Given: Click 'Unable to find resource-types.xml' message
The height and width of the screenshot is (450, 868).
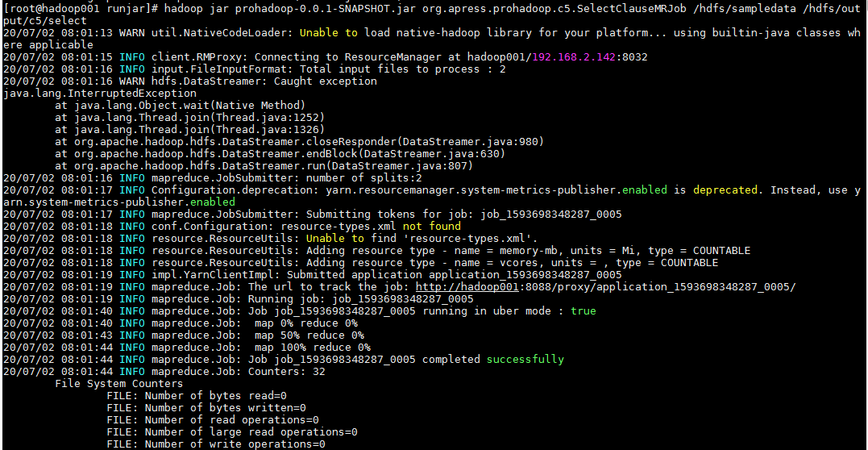Looking at the screenshot, I should click(x=422, y=238).
